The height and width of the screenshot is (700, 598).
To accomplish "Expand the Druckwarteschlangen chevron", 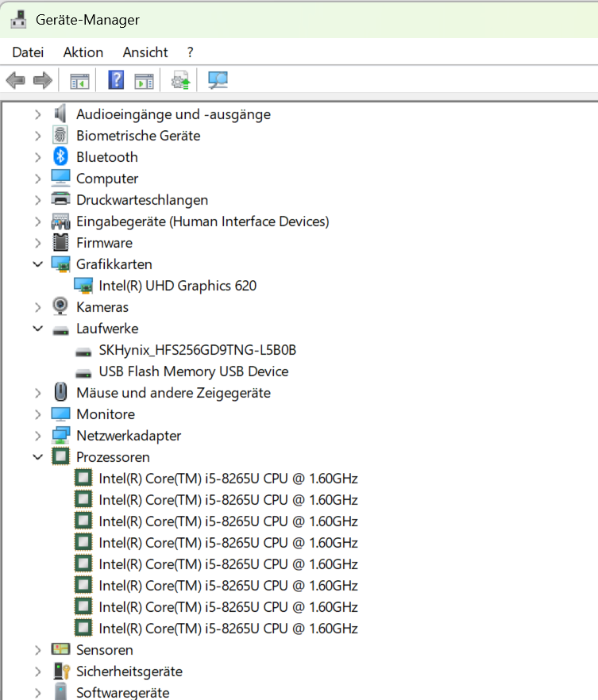I will coord(38,201).
